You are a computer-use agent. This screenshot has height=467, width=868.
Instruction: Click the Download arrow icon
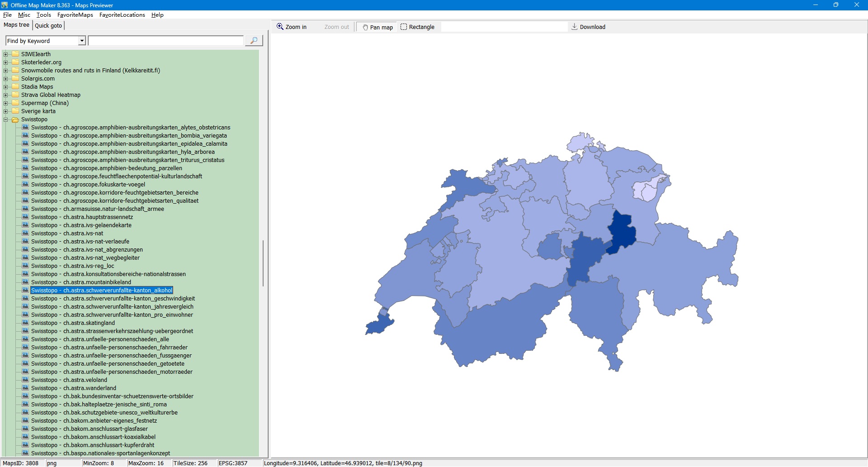point(575,27)
